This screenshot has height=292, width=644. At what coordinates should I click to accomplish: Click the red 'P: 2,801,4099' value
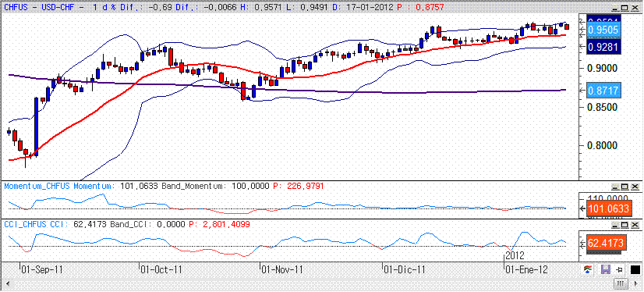coord(219,225)
